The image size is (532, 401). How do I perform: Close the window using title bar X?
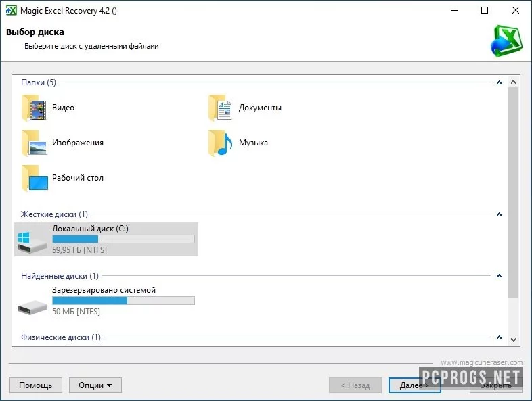point(515,10)
